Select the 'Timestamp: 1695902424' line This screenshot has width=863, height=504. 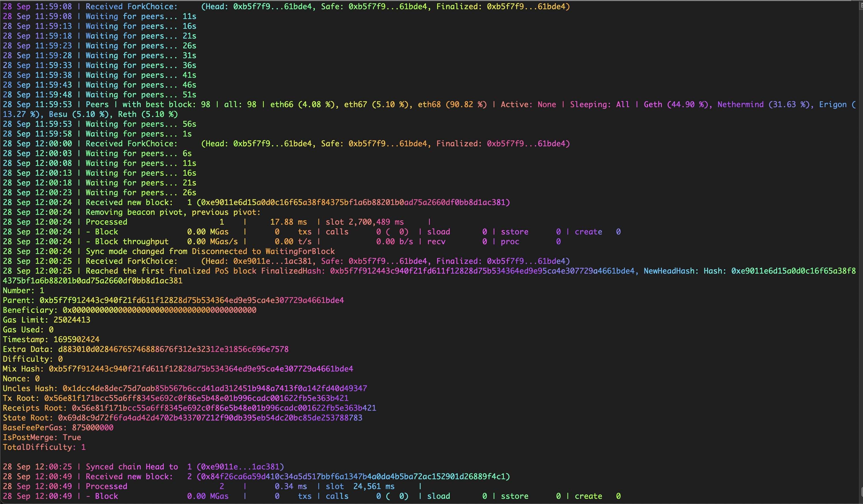(x=51, y=340)
